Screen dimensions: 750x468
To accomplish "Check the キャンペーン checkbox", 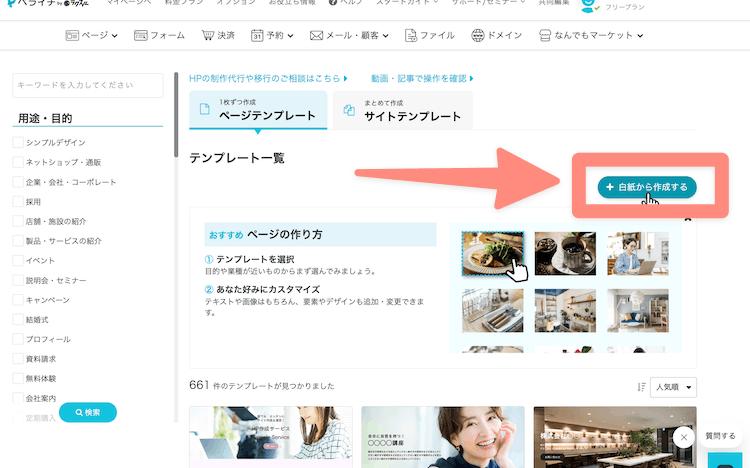I will tap(18, 300).
